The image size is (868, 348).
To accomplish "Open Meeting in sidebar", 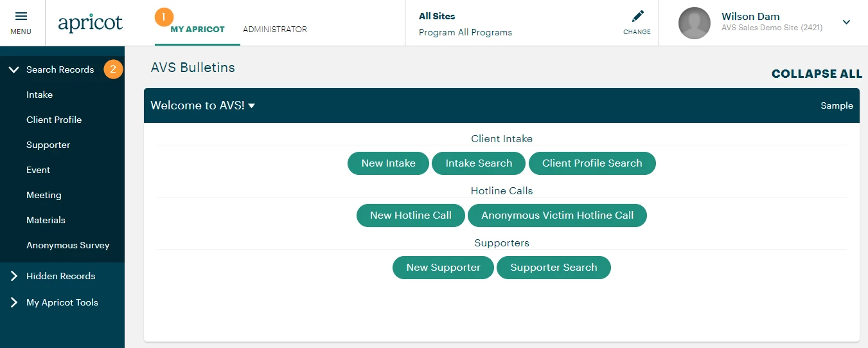I will (44, 195).
